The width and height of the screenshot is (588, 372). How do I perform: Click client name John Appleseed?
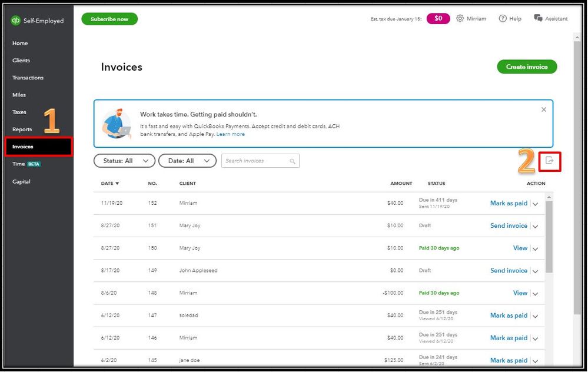(x=198, y=270)
